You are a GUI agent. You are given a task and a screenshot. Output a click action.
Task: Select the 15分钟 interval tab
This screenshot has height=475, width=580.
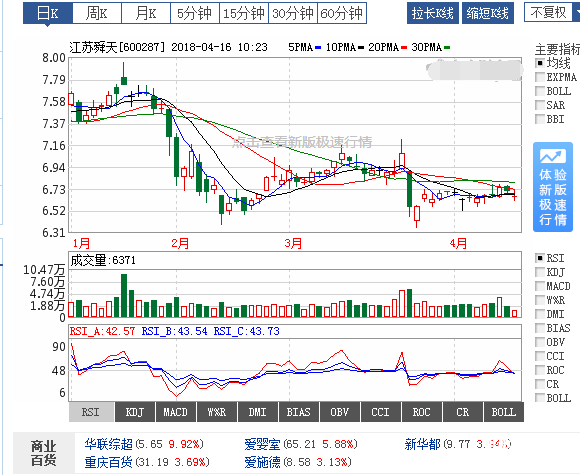tap(244, 13)
